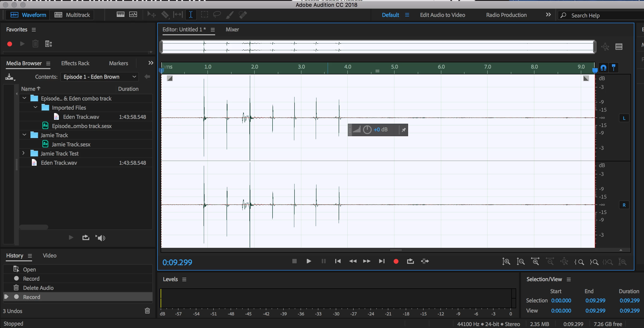Click the Time Selection tool
Screen dimensions: 644x328
[x=191, y=14]
